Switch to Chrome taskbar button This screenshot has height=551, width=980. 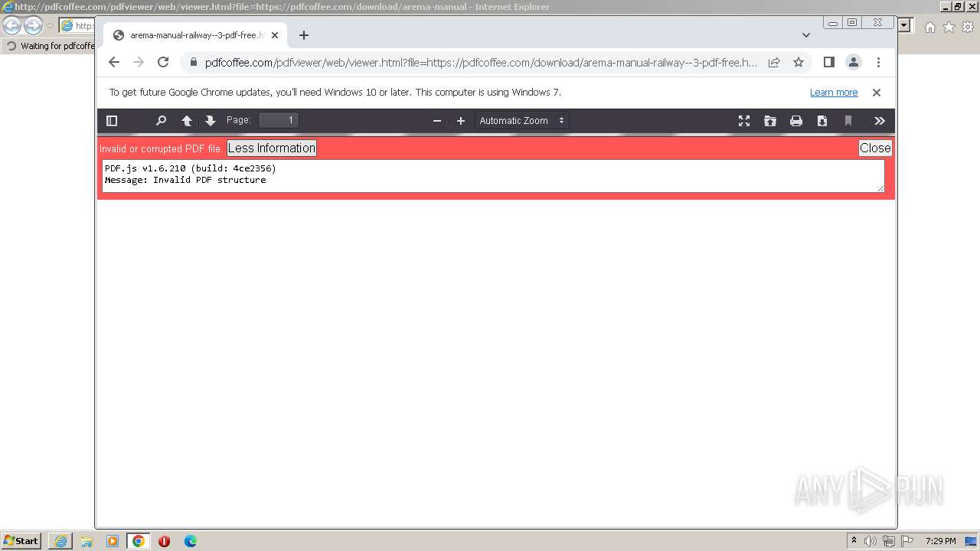pyautogui.click(x=139, y=541)
